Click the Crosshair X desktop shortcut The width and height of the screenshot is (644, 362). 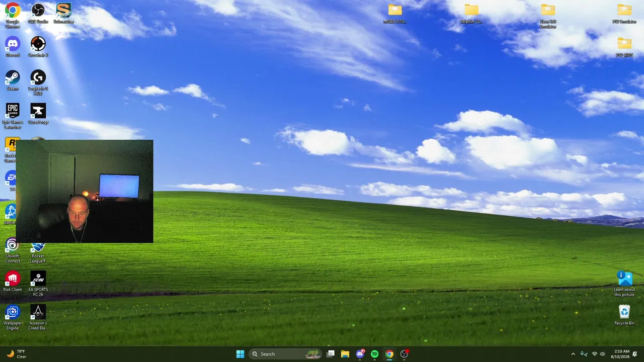pyautogui.click(x=38, y=47)
